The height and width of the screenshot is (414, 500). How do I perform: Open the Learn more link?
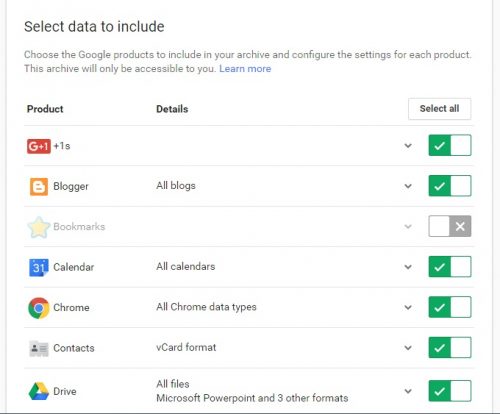(x=245, y=69)
